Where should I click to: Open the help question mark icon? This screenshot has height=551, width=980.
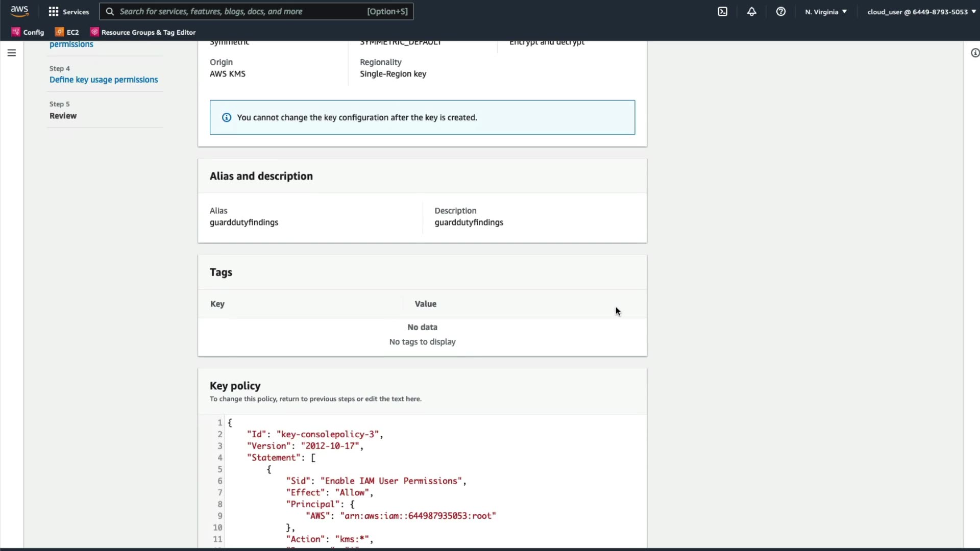780,11
